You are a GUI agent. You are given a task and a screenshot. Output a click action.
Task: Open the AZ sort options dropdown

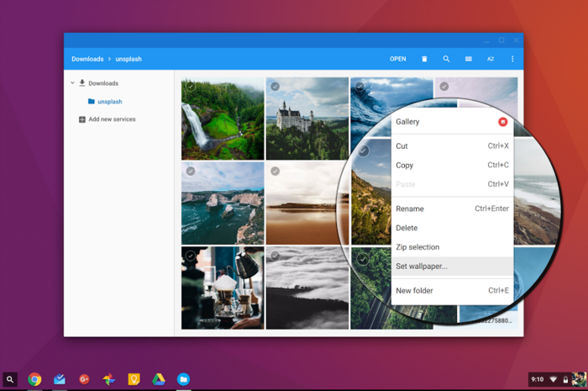point(491,59)
